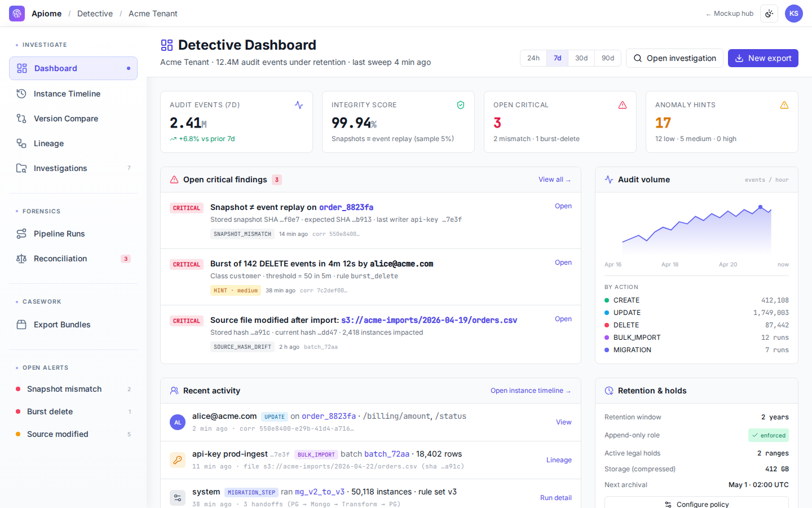Image resolution: width=812 pixels, height=508 pixels.
Task: Open Export Bundles page
Action: click(73, 325)
